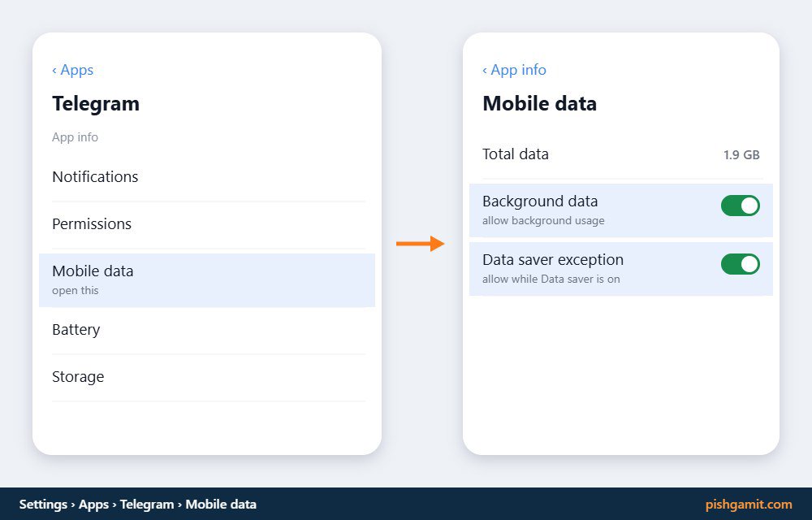Go back to Apps from Telegram
Screen dimensions: 812x520
coord(72,70)
